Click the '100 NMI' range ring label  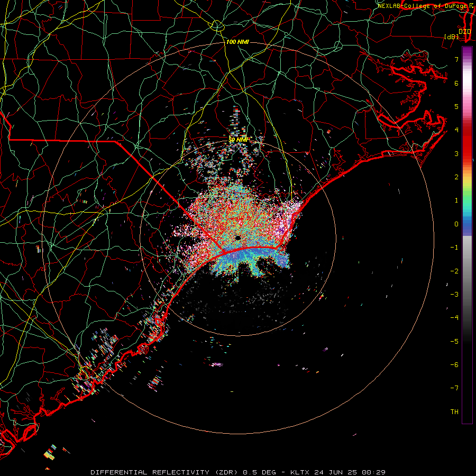tap(237, 42)
